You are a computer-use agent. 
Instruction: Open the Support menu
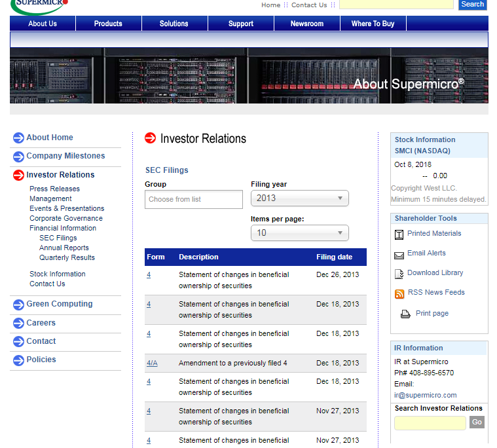click(240, 24)
